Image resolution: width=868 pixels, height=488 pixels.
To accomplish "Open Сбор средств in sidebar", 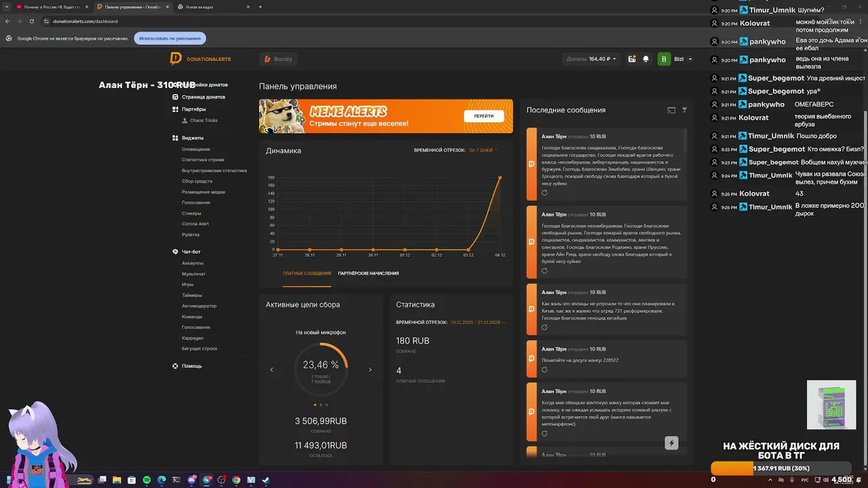I will 197,181.
